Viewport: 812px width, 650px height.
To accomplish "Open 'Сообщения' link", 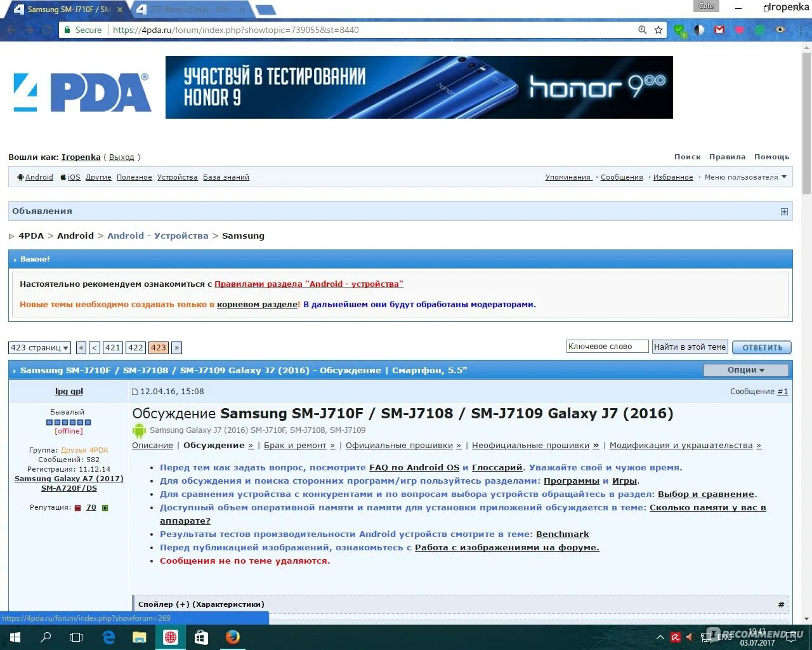I will click(x=622, y=177).
